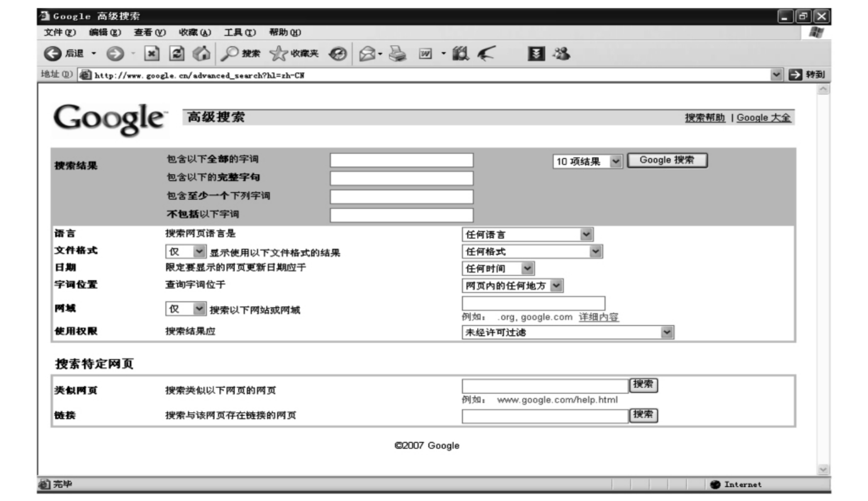This screenshot has height=501, width=868.
Task: Click the books-and-magnifier research icon
Action: (x=461, y=54)
